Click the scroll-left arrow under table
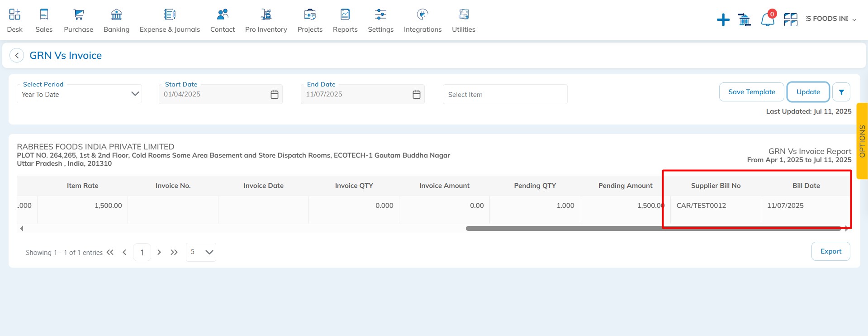 [21, 229]
